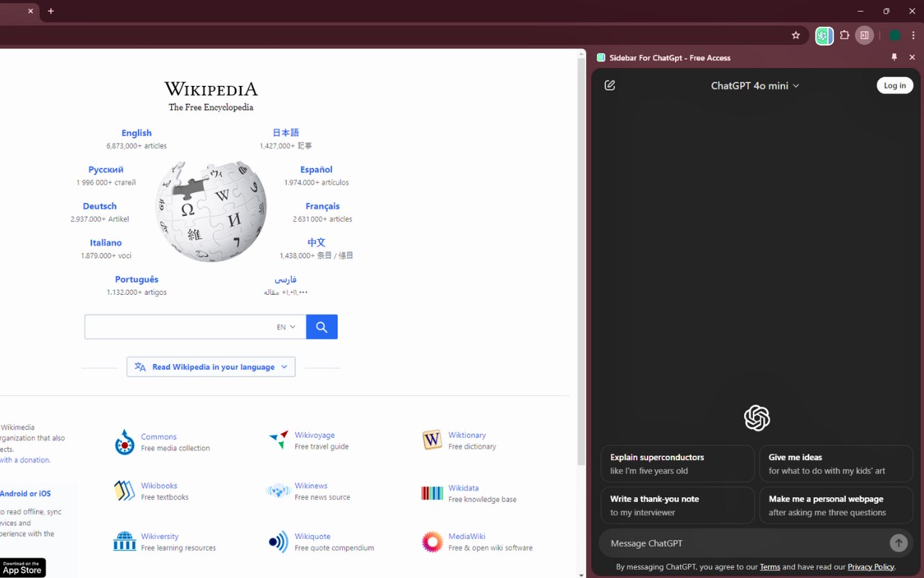The image size is (924, 578).
Task: Open the Wikibooks text link
Action: point(160,486)
